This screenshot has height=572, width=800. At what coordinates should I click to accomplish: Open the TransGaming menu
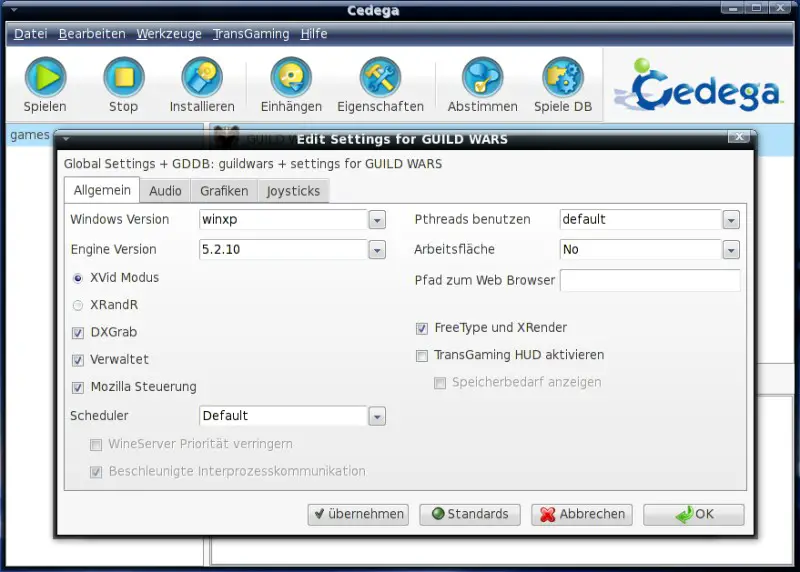click(x=251, y=34)
